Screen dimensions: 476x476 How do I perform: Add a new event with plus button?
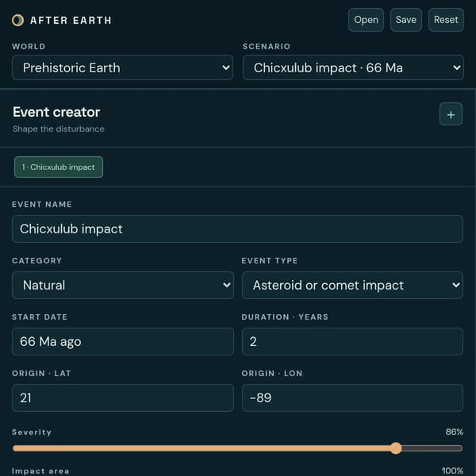pos(451,114)
